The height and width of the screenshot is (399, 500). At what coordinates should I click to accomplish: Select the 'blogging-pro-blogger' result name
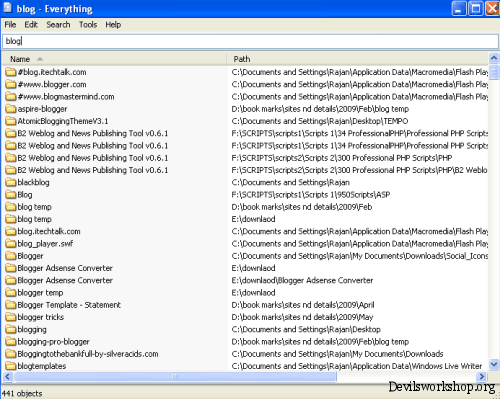tap(54, 342)
